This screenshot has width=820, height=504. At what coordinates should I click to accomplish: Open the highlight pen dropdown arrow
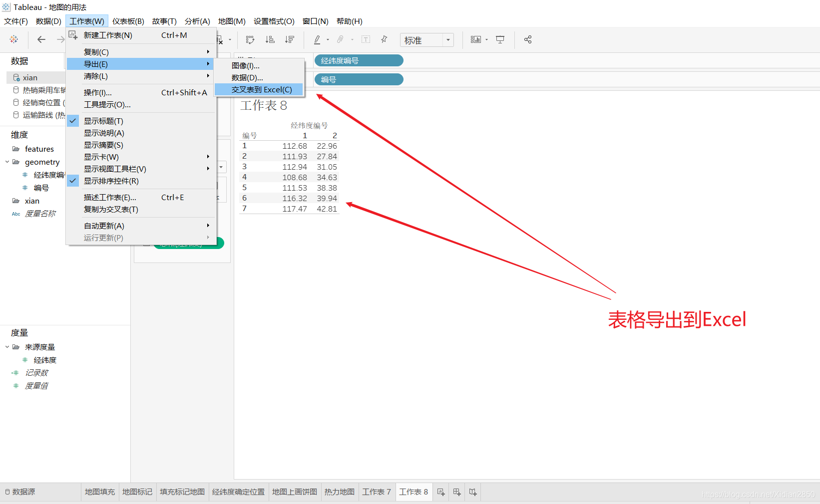tap(328, 40)
